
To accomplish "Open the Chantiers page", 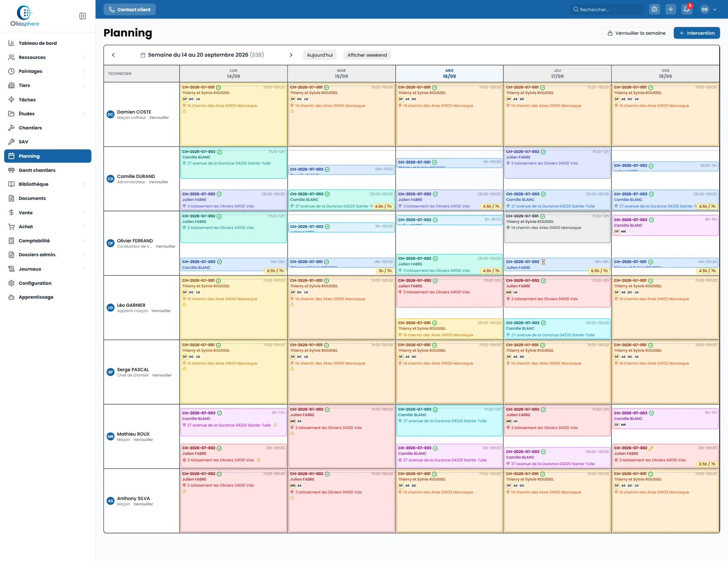I will [x=48, y=128].
